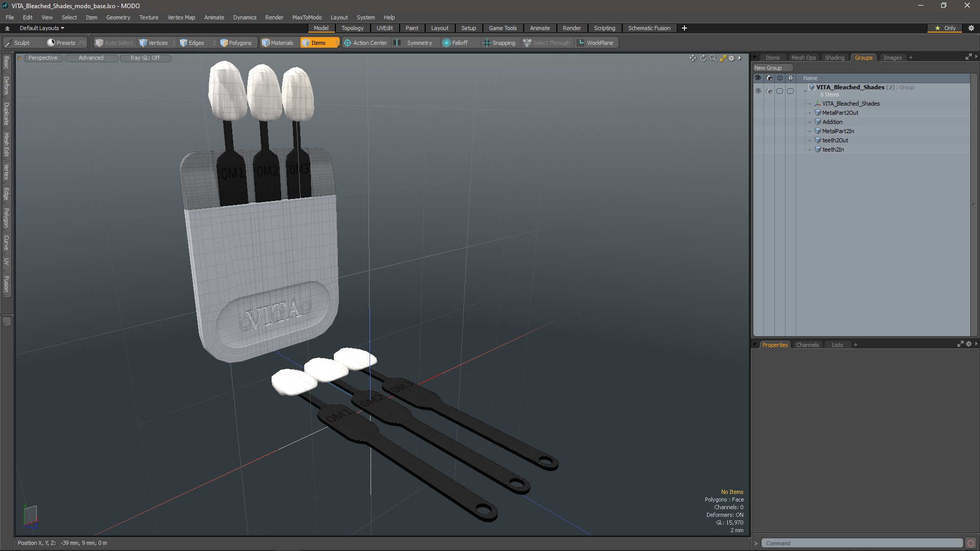Select teeth2Out mesh item

coord(835,140)
